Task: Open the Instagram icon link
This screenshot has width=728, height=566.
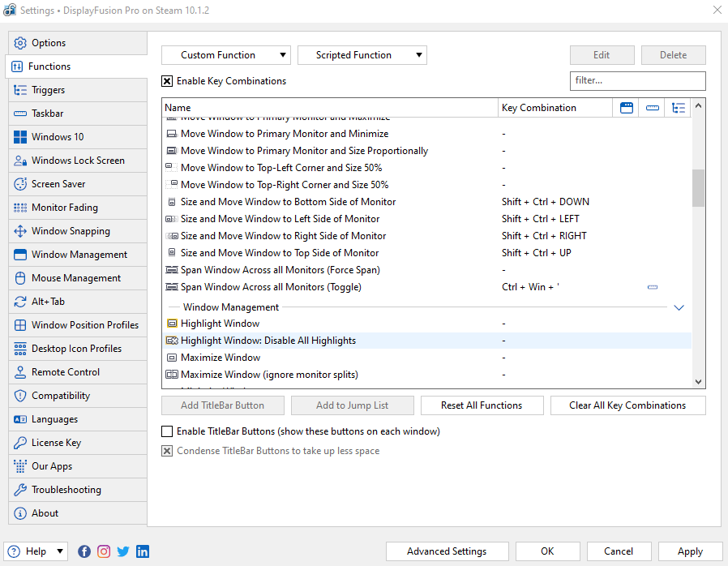Action: click(104, 551)
